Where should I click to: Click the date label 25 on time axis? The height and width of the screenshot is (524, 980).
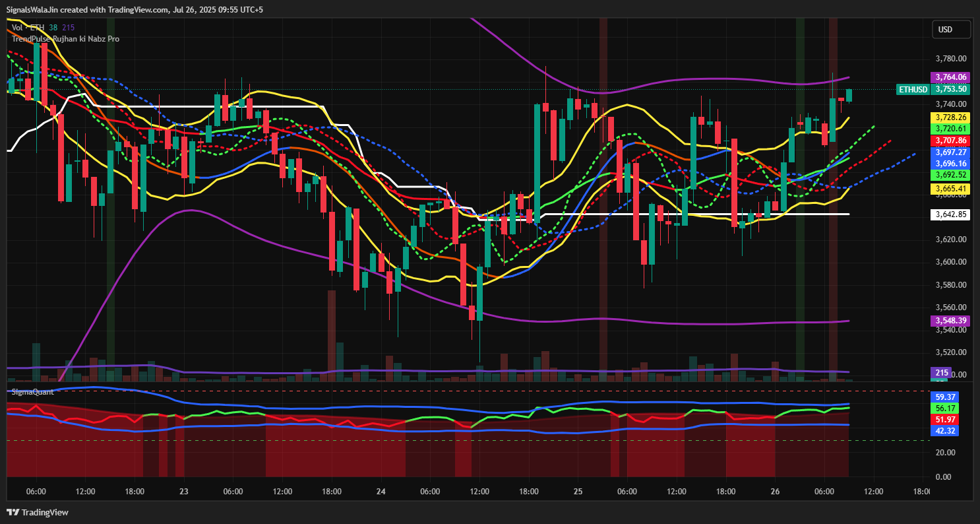pos(578,492)
